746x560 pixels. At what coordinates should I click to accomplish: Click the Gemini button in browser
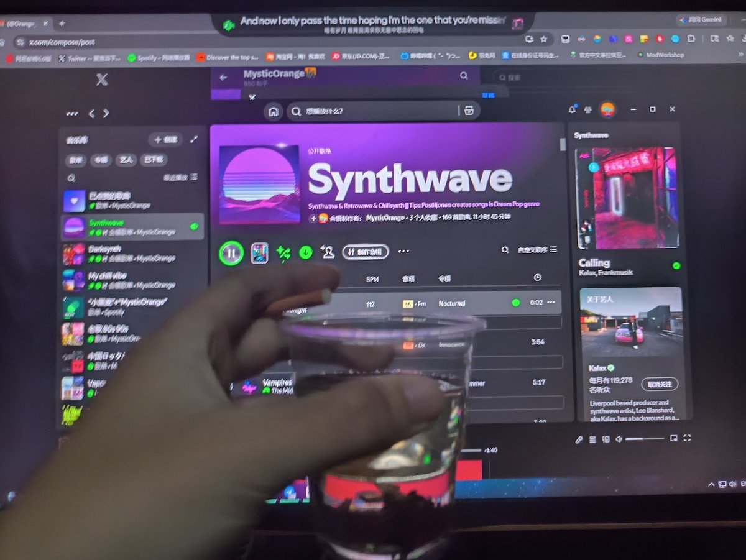[x=701, y=20]
